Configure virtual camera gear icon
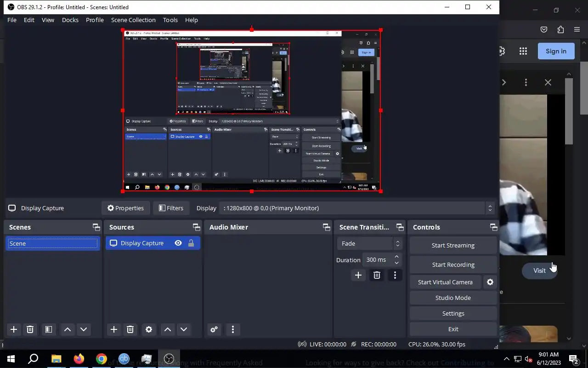The image size is (588, 368). (490, 282)
